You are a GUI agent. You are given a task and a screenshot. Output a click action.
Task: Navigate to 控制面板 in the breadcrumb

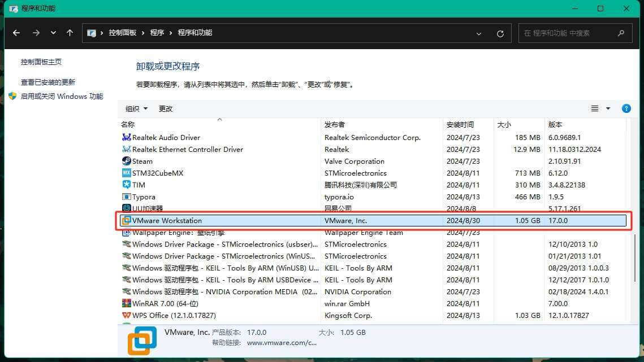[x=123, y=33]
